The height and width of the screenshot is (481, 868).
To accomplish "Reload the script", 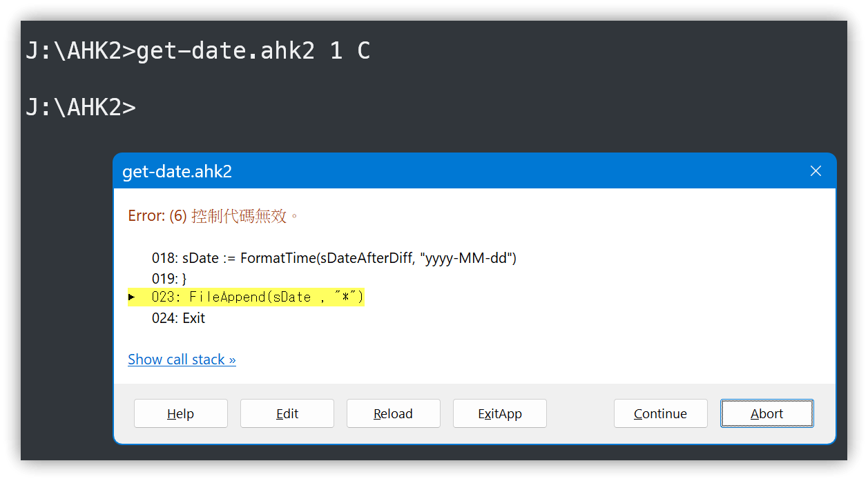I will (x=393, y=413).
